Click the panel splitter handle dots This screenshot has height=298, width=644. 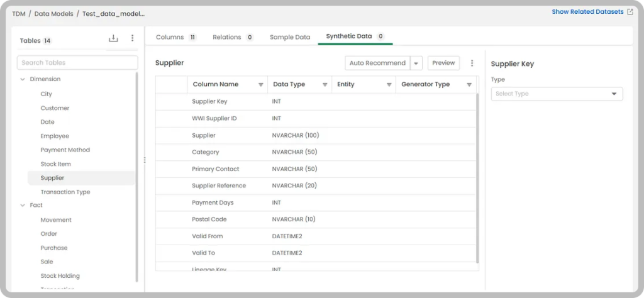pyautogui.click(x=145, y=160)
